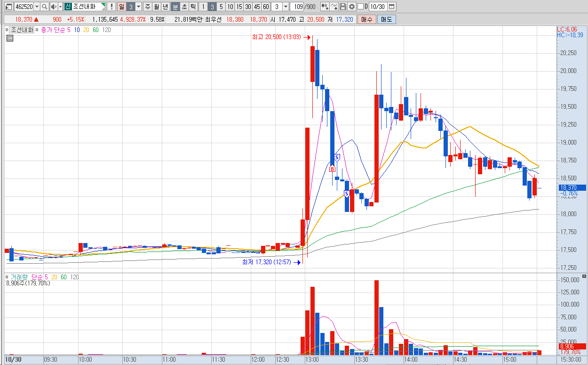Viewport: 588px width, 365px height.
Task: Click the current price tag 18,370 on the axis
Action: pos(572,187)
